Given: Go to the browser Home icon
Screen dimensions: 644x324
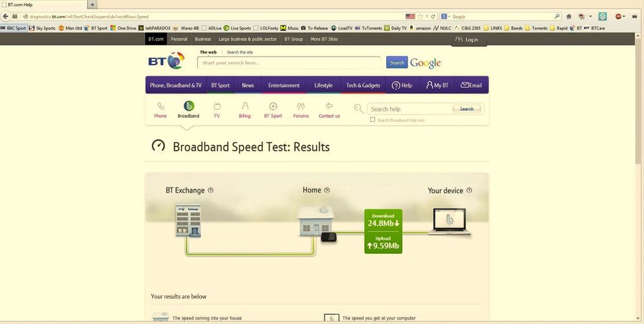Looking at the screenshot, I should (569, 17).
